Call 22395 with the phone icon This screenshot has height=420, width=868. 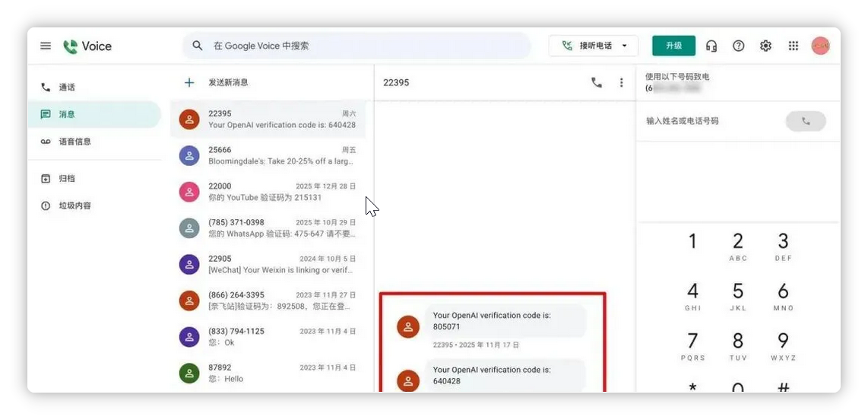point(596,83)
